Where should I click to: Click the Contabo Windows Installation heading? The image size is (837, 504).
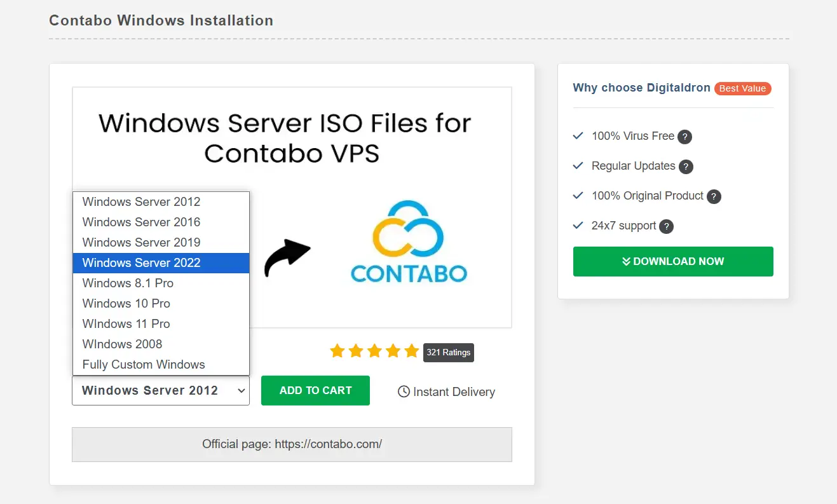point(161,20)
